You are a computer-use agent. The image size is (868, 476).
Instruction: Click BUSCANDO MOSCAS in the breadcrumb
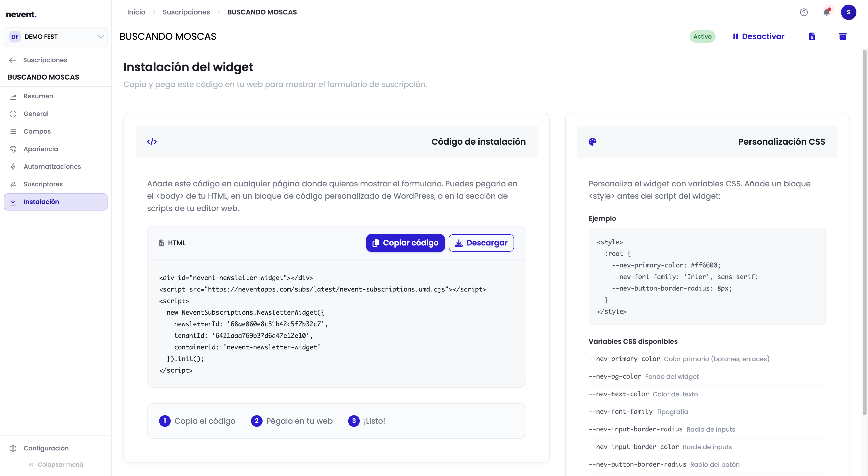click(262, 12)
